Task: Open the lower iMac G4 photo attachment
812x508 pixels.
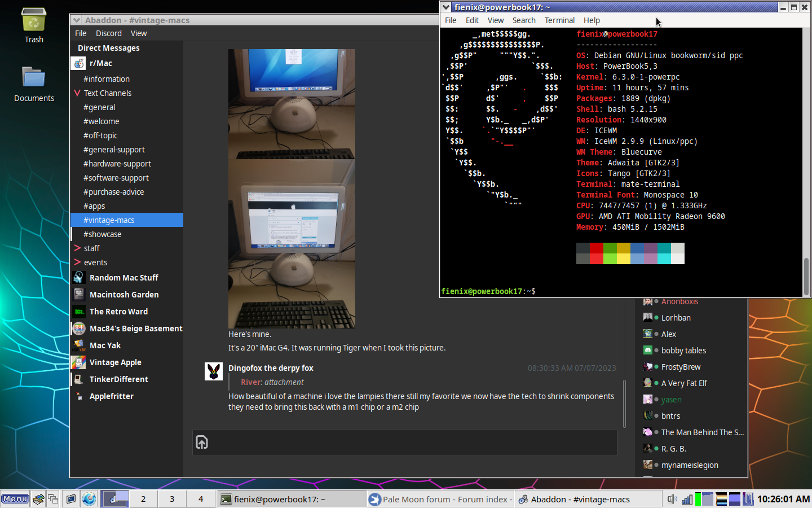Action: (292, 244)
